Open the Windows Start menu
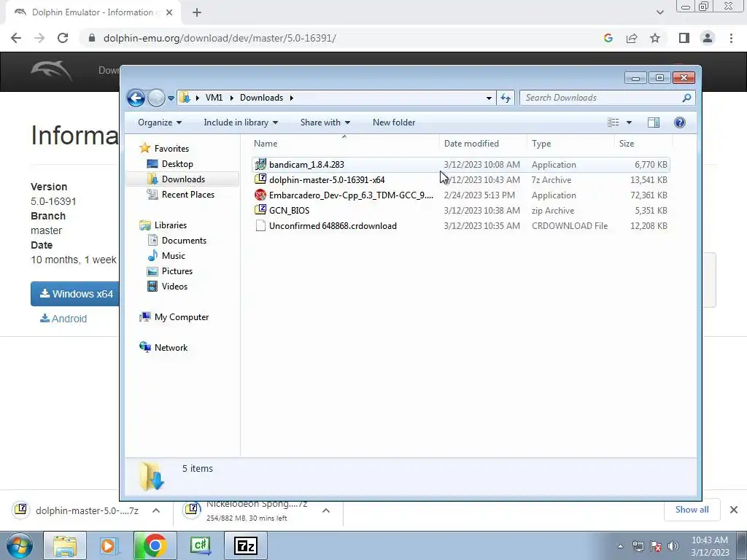The width and height of the screenshot is (747, 560). tap(19, 545)
